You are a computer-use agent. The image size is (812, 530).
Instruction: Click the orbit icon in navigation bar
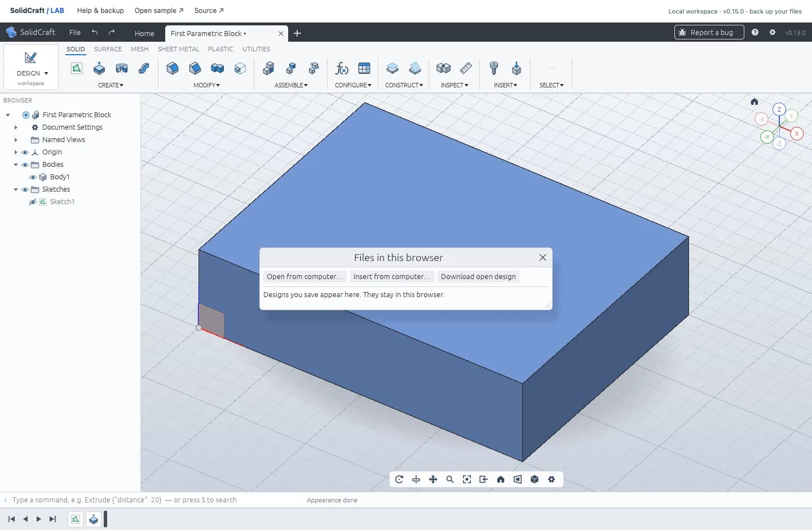(416, 479)
